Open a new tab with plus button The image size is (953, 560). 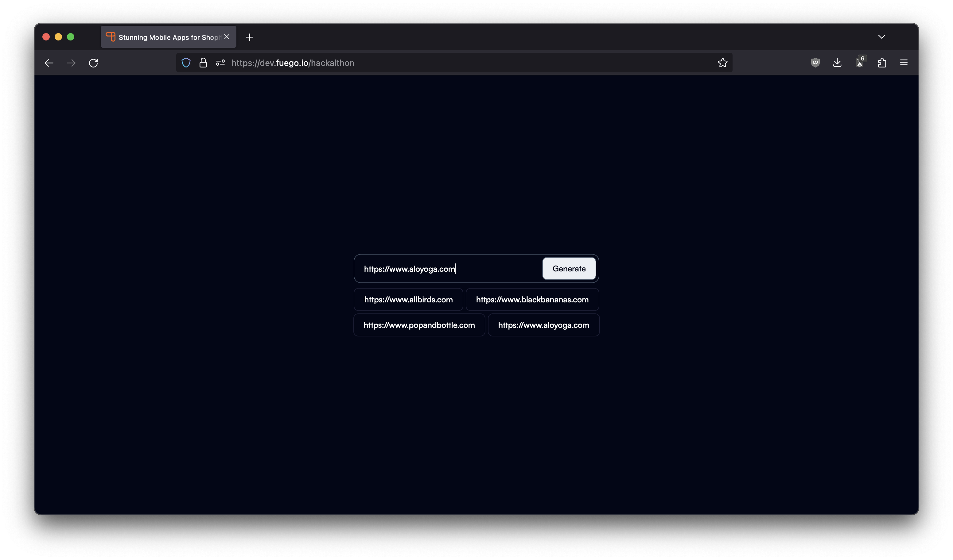[250, 37]
